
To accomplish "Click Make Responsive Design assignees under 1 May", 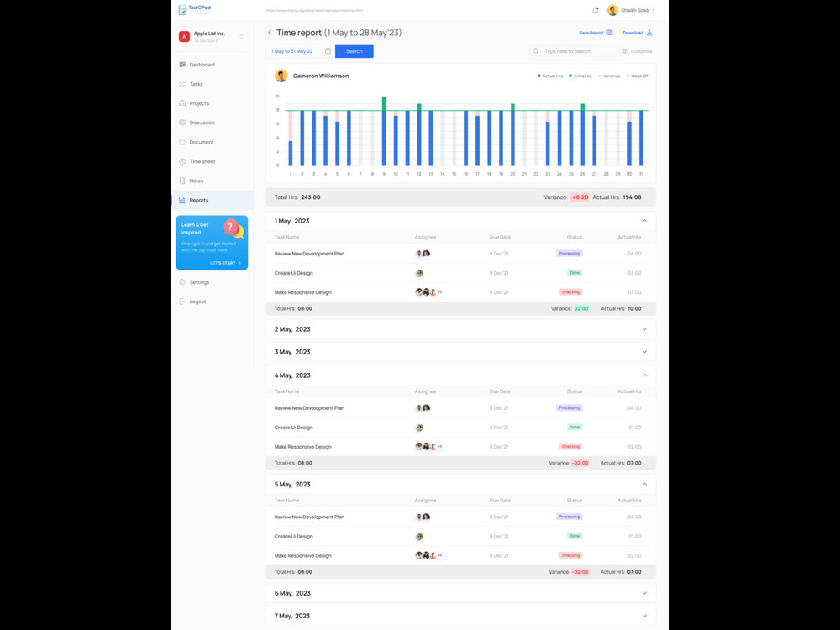I will 428,292.
